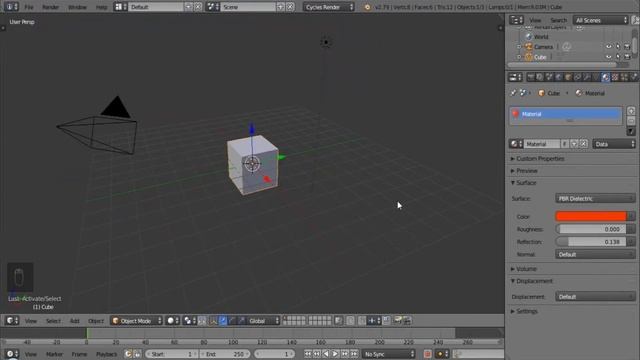Open the All Scenes outliner dropdown
Viewport: 640px width, 360px height.
click(x=600, y=20)
